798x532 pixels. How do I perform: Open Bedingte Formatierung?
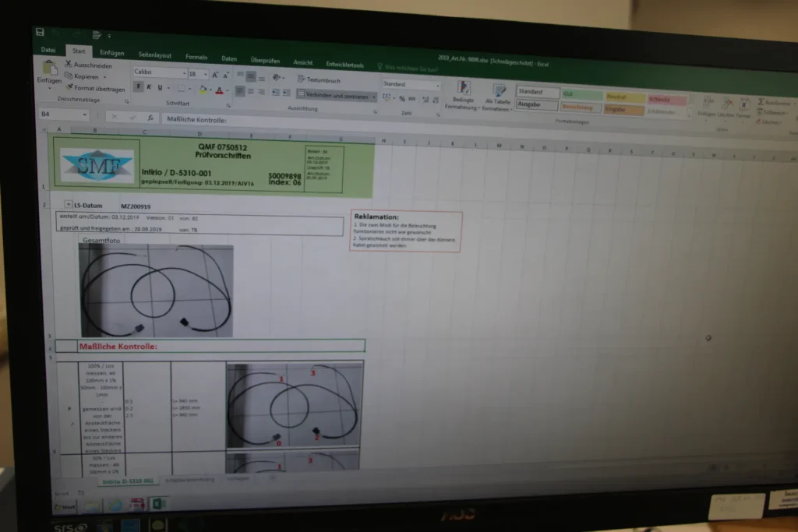[x=463, y=96]
